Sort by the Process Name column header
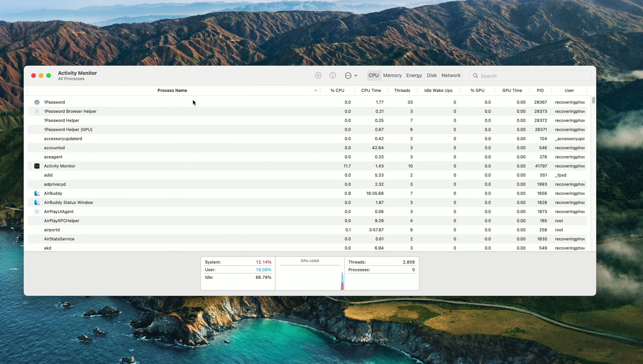 (172, 90)
